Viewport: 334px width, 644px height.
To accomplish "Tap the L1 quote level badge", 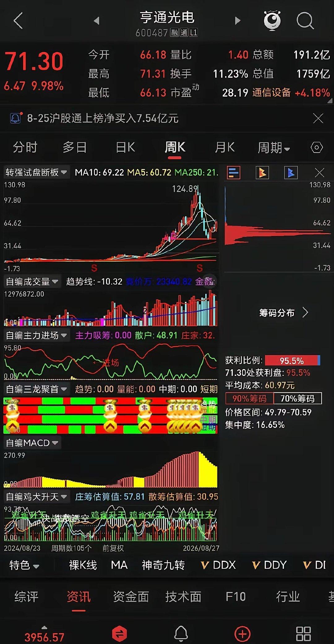I will point(194,33).
